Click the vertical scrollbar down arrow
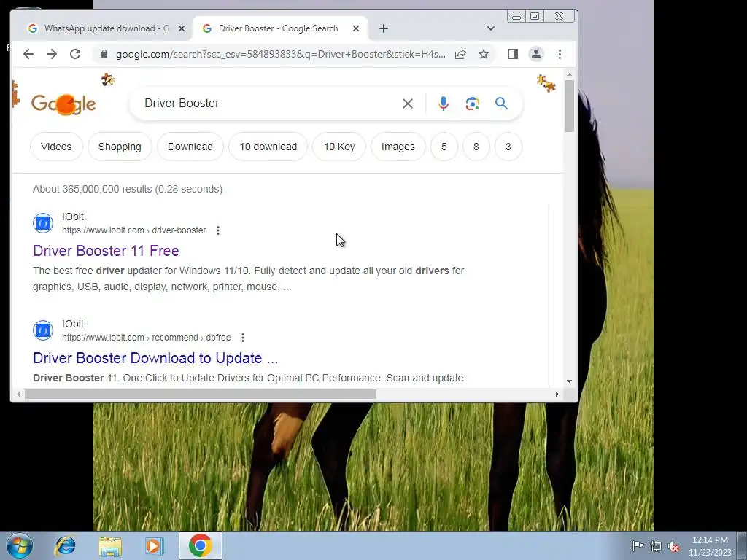 click(x=569, y=381)
